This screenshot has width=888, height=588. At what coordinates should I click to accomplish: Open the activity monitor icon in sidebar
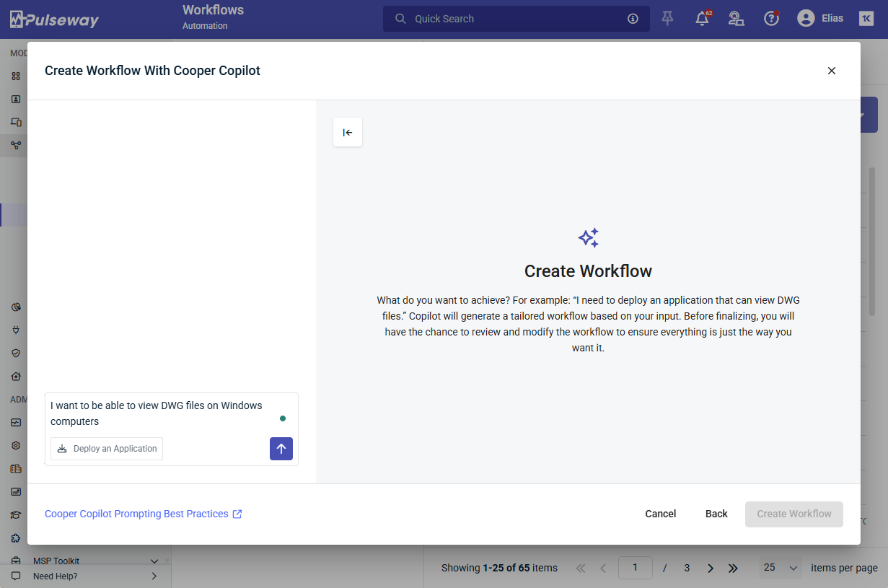(16, 422)
